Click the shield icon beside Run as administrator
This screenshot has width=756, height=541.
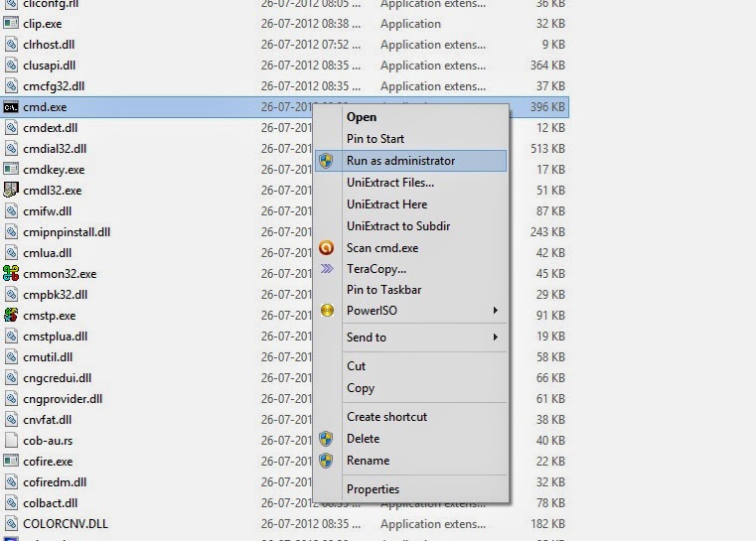pyautogui.click(x=327, y=161)
